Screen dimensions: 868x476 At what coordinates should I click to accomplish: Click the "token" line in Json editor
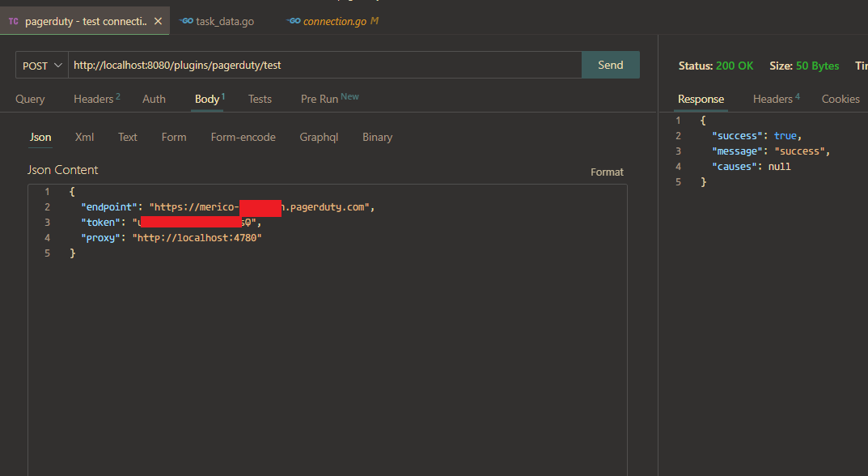(x=171, y=222)
